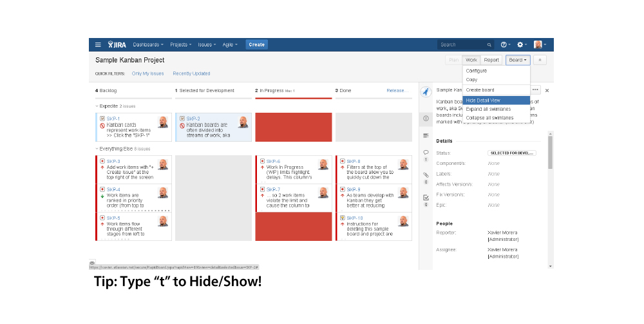The height and width of the screenshot is (324, 644).
Task: Click the JIRA logo
Action: tap(117, 44)
